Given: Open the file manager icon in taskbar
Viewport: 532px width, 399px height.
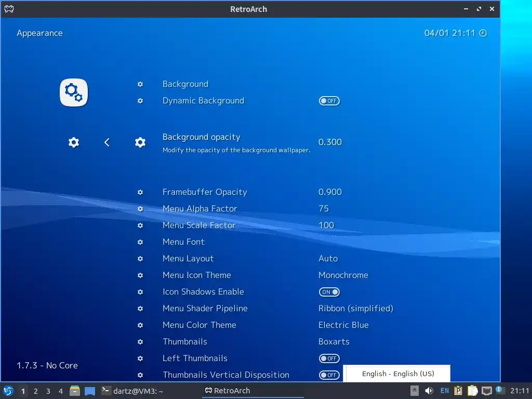Looking at the screenshot, I should click(x=75, y=391).
